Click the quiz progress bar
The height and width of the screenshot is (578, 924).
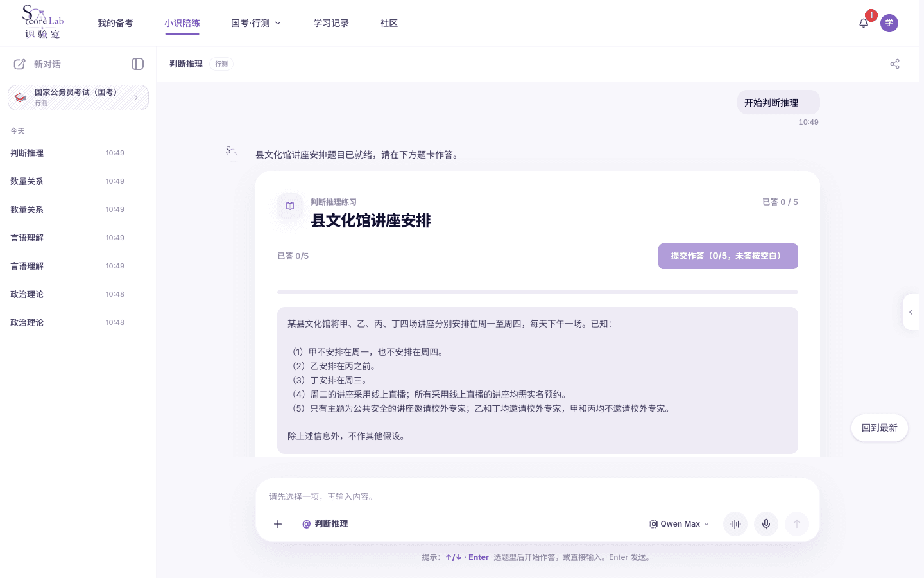point(538,292)
